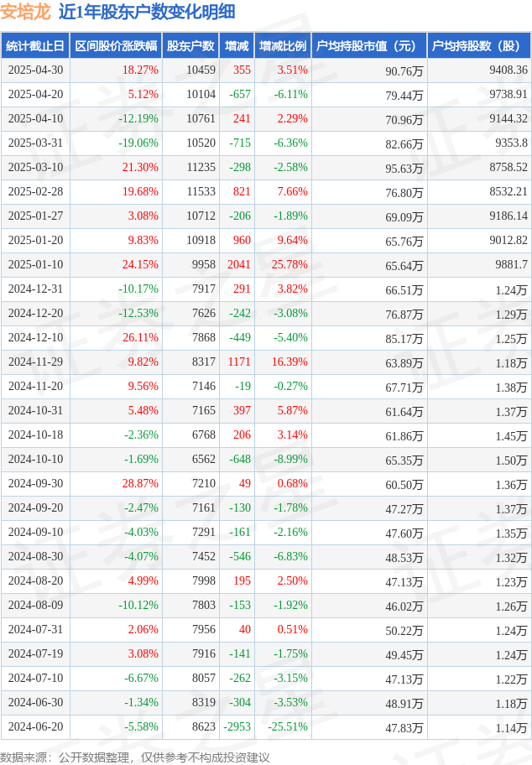Click the 数据来源 disclaimer footer text
Image resolution: width=532 pixels, height=765 pixels.
(x=135, y=757)
